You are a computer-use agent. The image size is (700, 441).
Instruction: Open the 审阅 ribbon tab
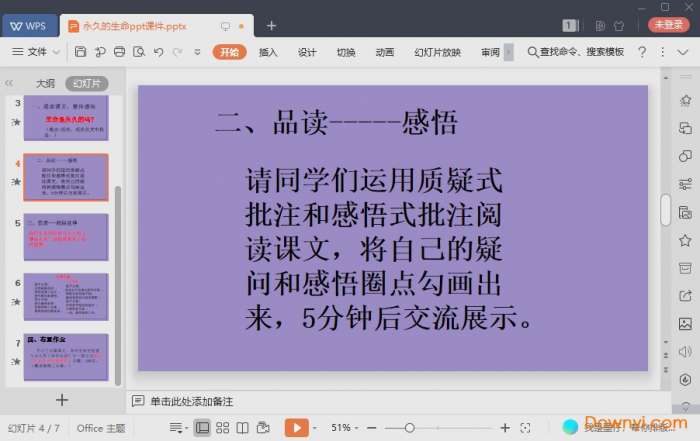(490, 52)
